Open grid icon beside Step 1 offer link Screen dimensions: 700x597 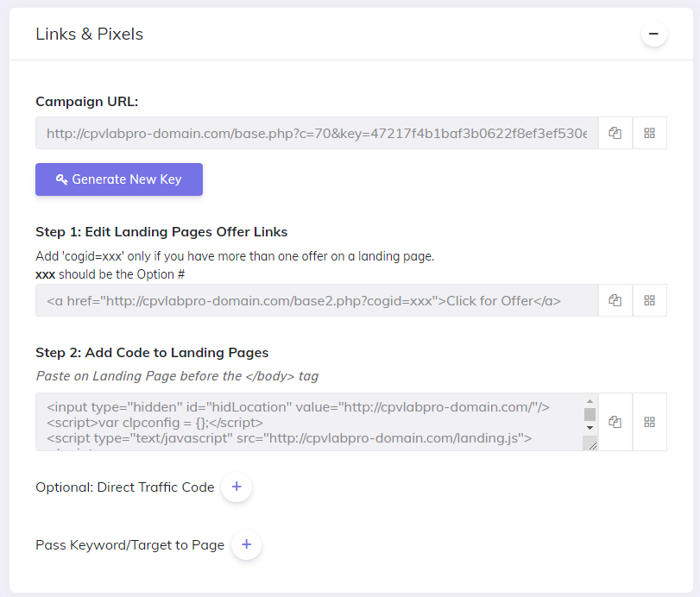coord(650,300)
